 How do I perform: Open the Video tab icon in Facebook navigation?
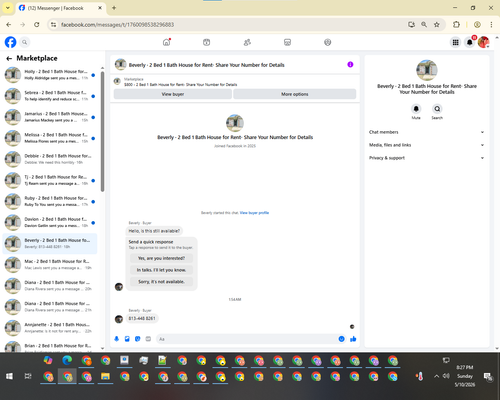tap(207, 42)
